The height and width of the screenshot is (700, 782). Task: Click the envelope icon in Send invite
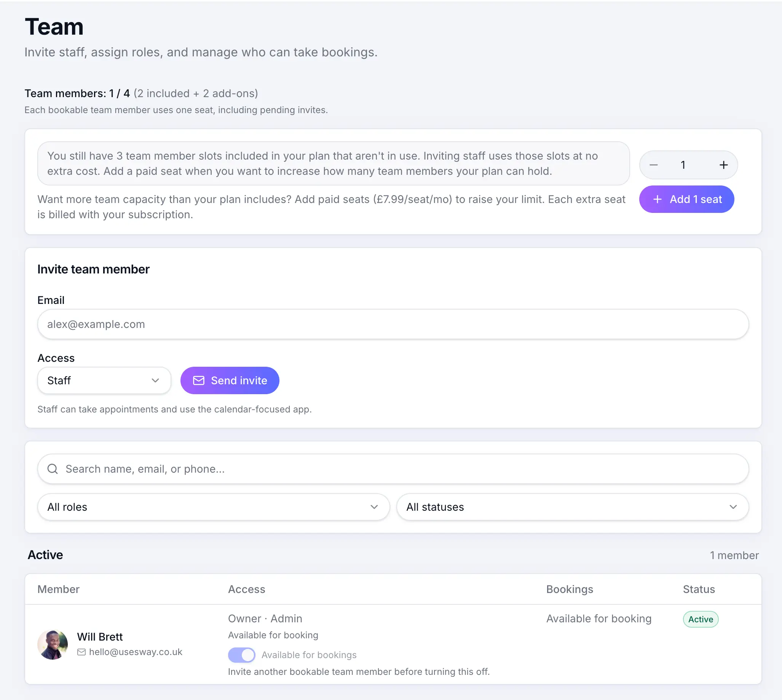pos(198,380)
